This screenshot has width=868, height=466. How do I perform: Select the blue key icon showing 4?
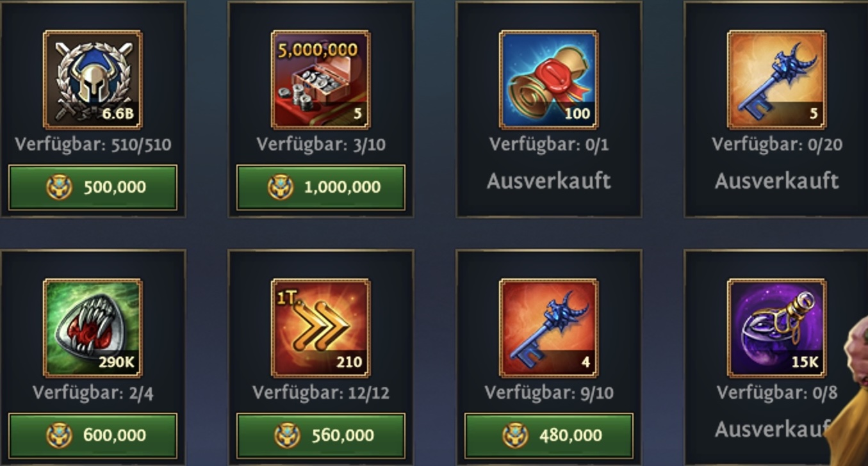click(549, 328)
